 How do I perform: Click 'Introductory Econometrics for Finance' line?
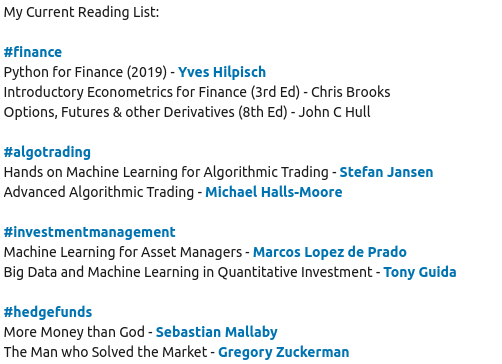197,92
